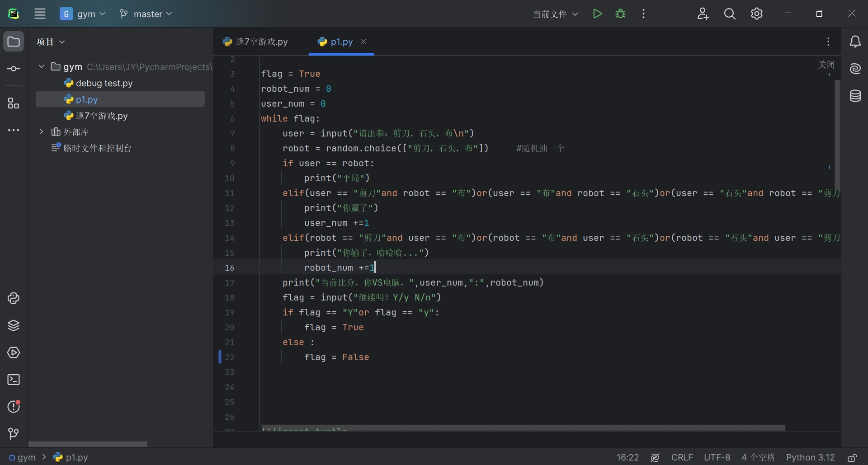The height and width of the screenshot is (465, 868).
Task: Open the 当前文件 run configuration dropdown
Action: pos(555,14)
